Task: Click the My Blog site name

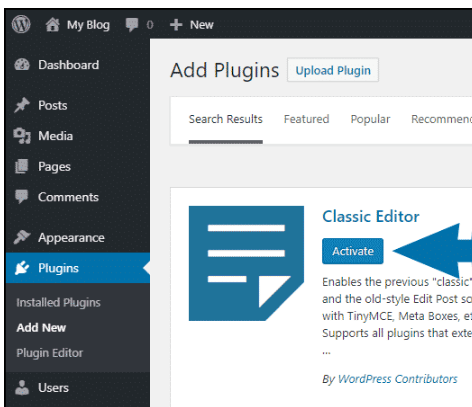Action: point(88,25)
